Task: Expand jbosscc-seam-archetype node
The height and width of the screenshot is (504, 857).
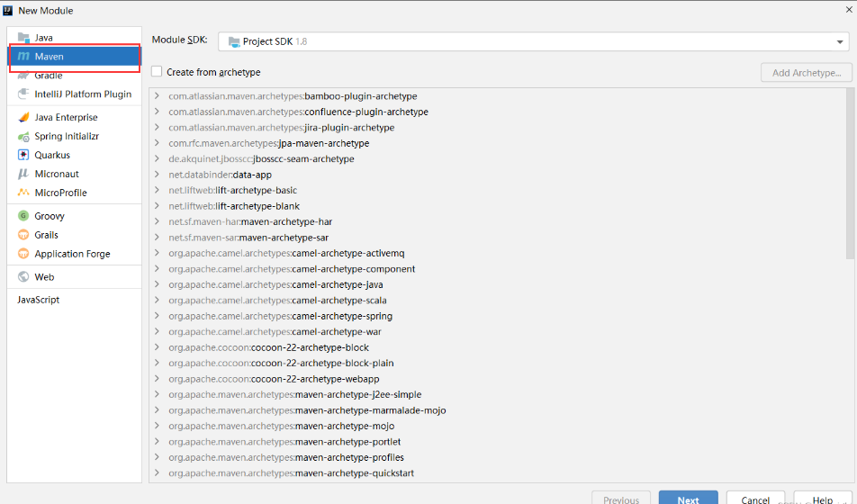Action: (157, 158)
